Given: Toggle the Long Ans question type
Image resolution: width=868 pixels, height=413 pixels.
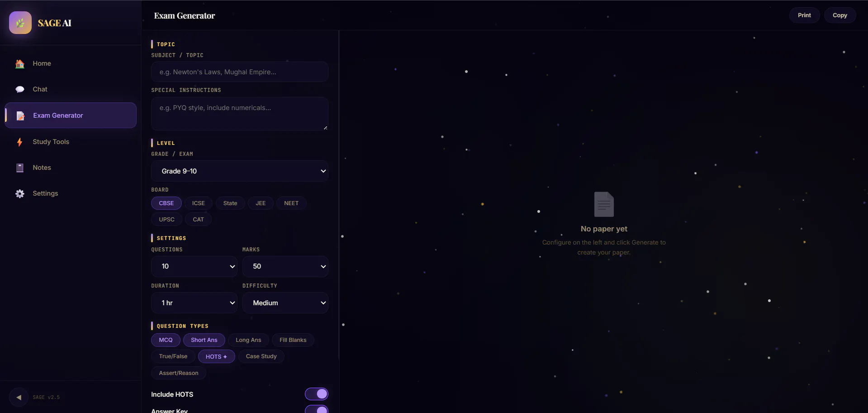Looking at the screenshot, I should point(248,340).
